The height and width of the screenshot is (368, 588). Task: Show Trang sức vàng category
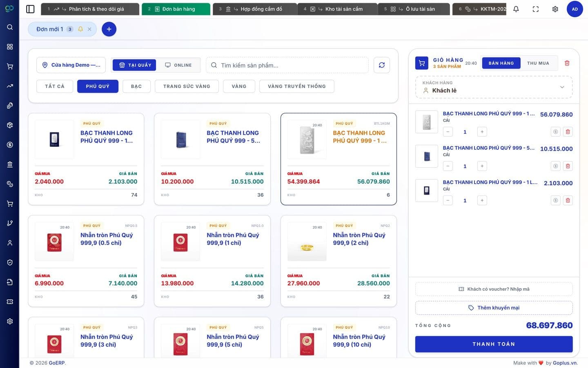click(187, 86)
